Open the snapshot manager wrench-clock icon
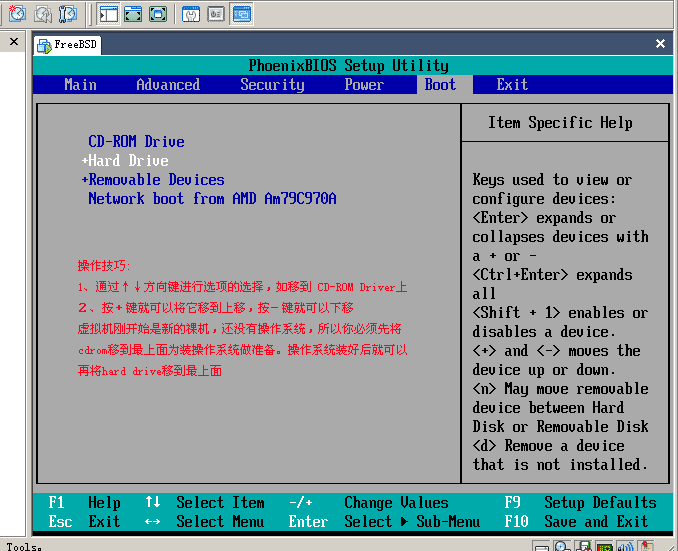 point(68,14)
